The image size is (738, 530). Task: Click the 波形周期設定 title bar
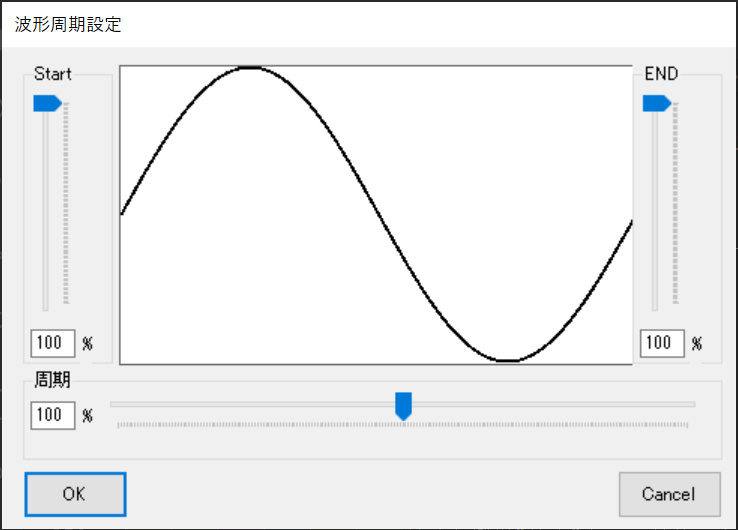pyautogui.click(x=300, y=24)
